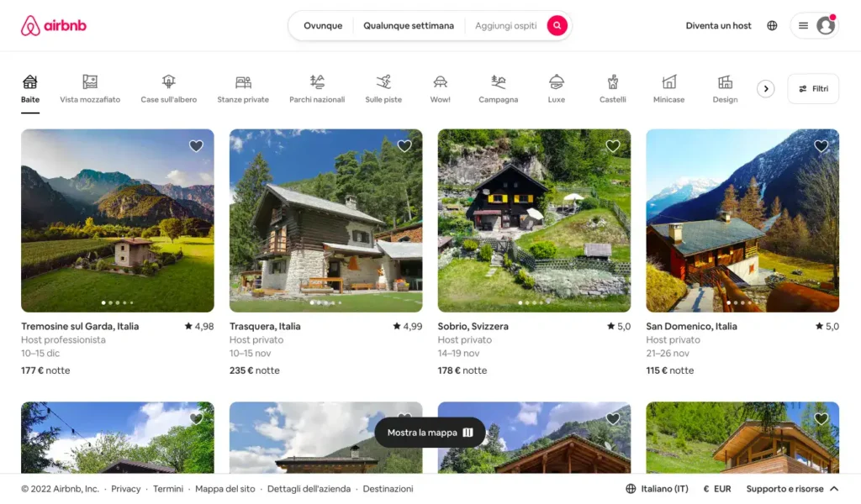Save the second-row third listing heart

point(613,419)
